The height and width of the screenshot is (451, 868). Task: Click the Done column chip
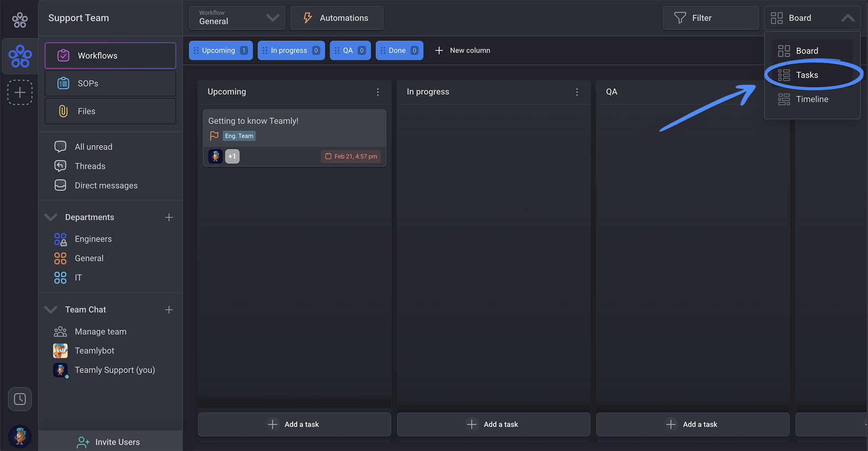pos(399,51)
